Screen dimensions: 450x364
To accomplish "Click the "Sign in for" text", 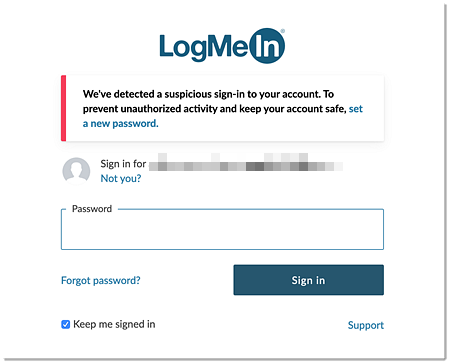I will point(123,164).
